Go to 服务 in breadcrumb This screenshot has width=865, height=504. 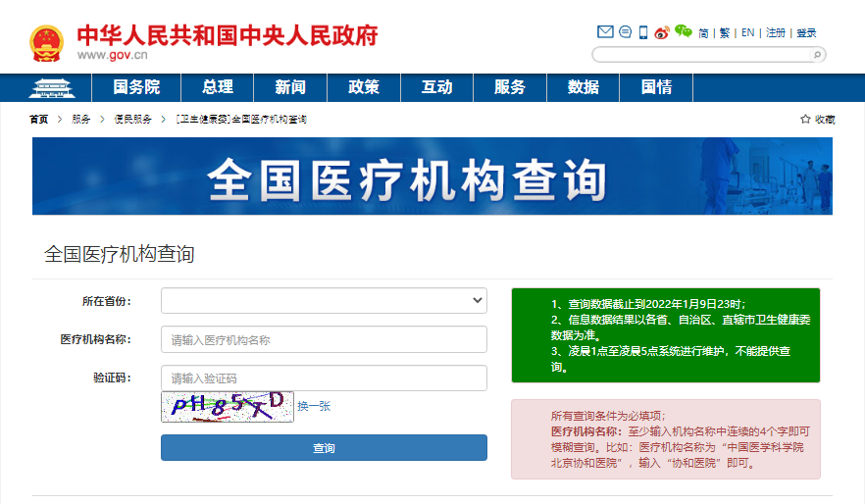[x=81, y=119]
